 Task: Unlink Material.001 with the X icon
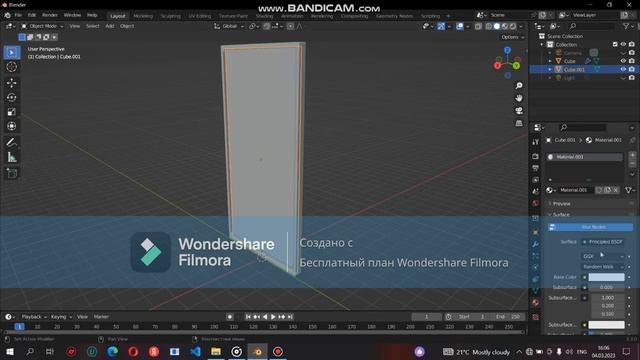(x=616, y=190)
